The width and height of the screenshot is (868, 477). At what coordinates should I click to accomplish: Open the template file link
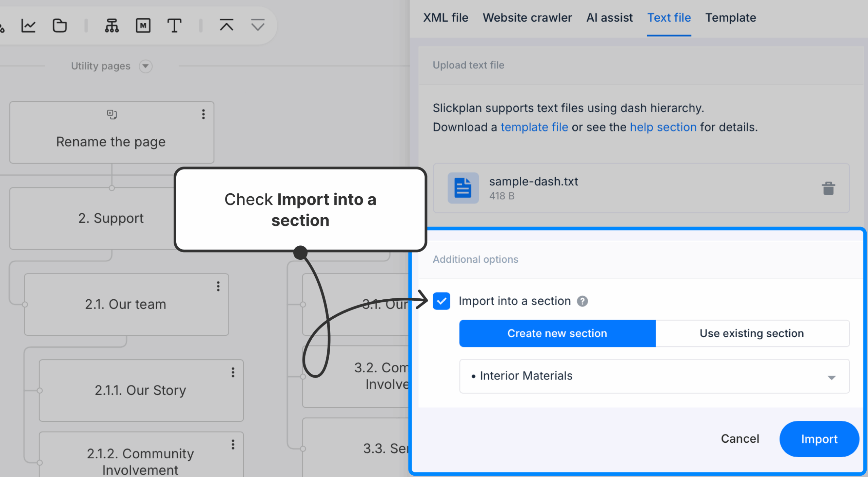click(534, 127)
